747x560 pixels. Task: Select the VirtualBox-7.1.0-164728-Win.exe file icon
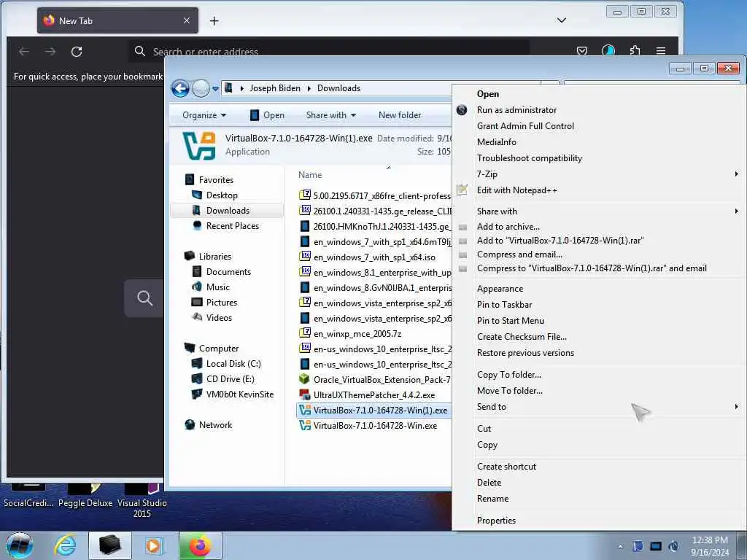(x=305, y=425)
